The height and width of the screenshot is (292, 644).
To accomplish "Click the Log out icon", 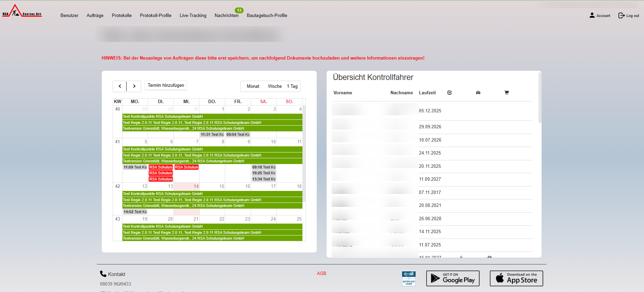I will (621, 15).
